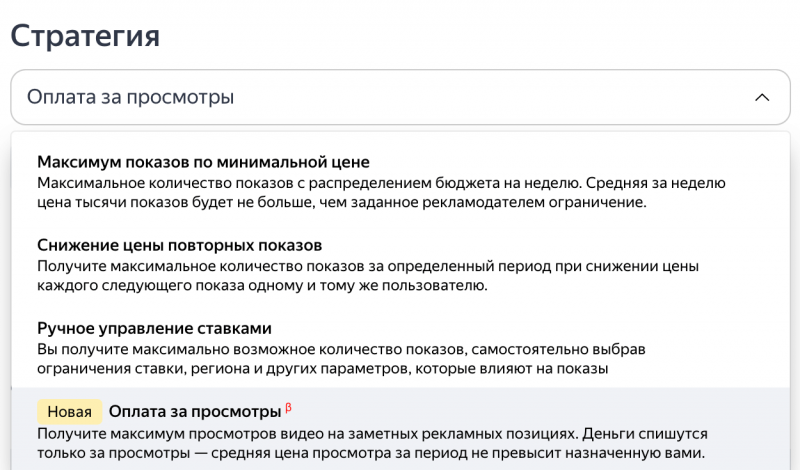800x470 pixels.
Task: Click the red beta symbol after "Оплата за просмотры"
Action: [x=289, y=407]
